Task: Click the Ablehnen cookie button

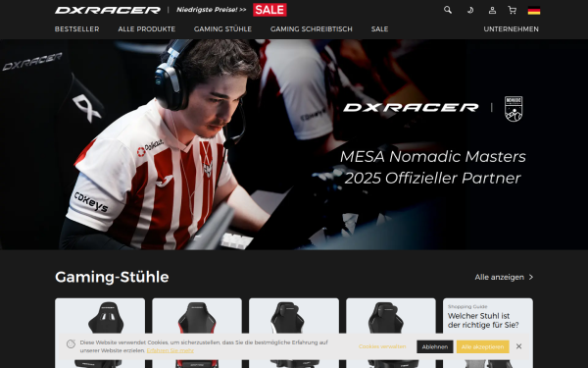Action: 434,346
